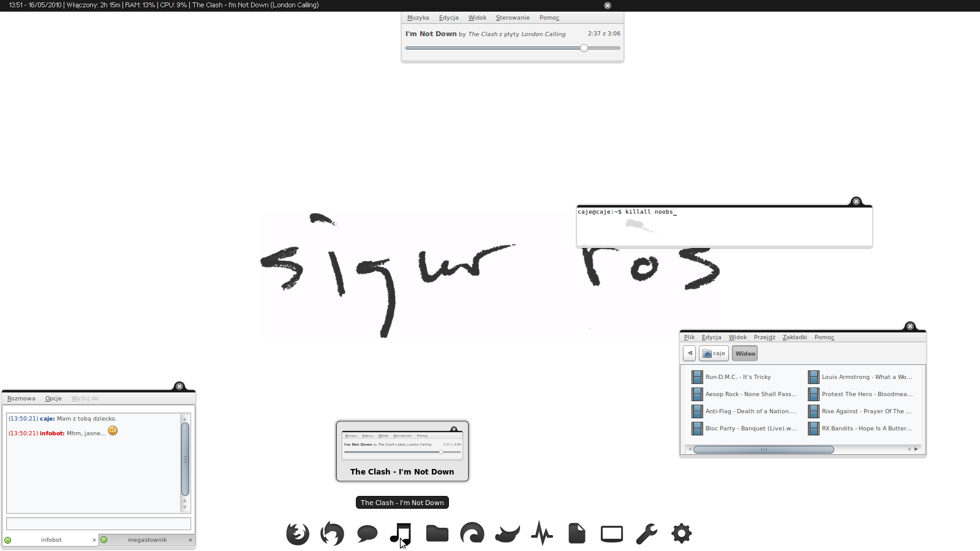The width and height of the screenshot is (980, 551).
Task: Close the terminal window
Action: click(x=856, y=201)
